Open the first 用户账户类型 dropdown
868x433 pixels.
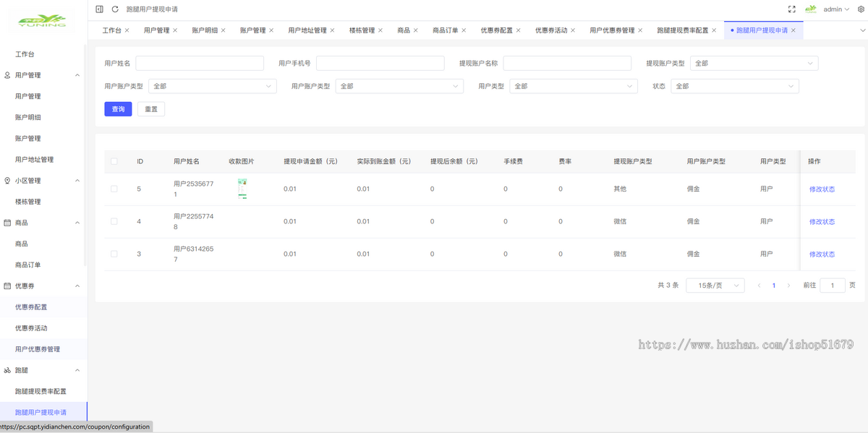pos(213,86)
